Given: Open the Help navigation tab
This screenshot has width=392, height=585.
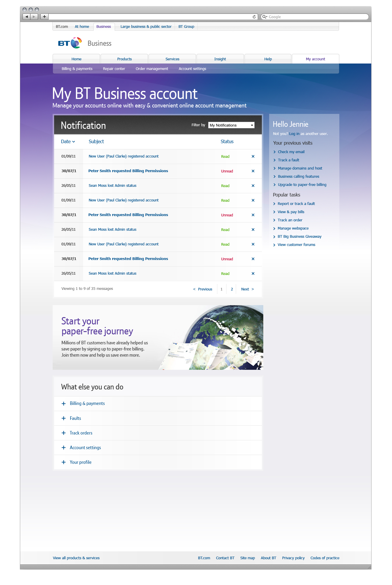Looking at the screenshot, I should coord(268,59).
